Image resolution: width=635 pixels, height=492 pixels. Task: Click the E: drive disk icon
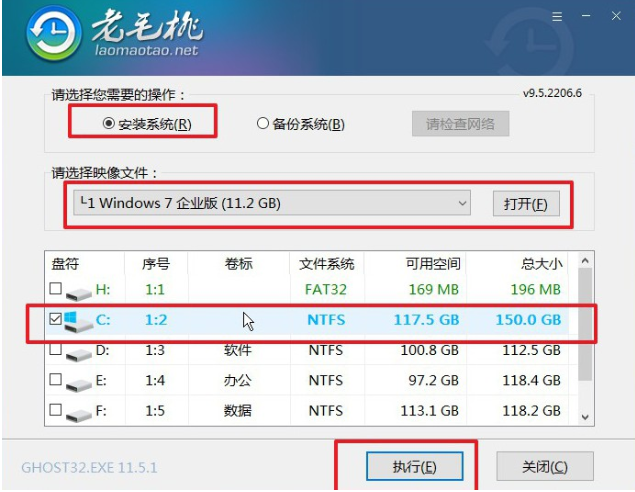(x=79, y=384)
